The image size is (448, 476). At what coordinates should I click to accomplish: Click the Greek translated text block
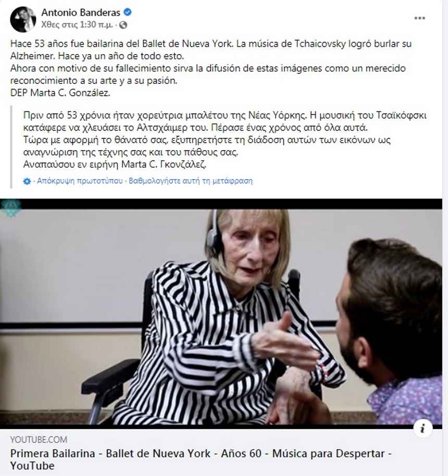[x=225, y=140]
